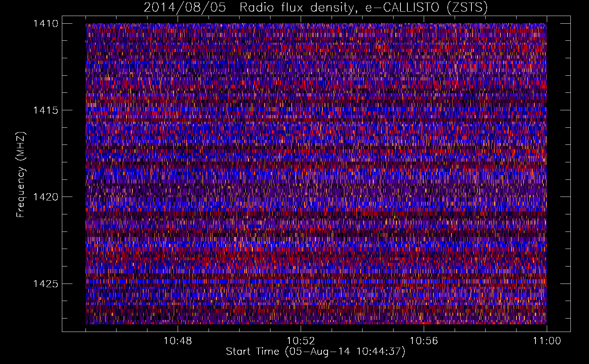Click the 10:48 time tick label
589x364 pixels.
pyautogui.click(x=178, y=341)
